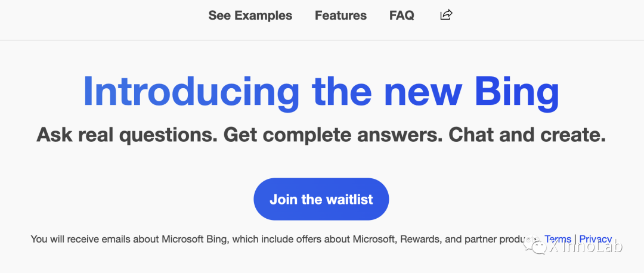Open the Terms link

pos(558,239)
